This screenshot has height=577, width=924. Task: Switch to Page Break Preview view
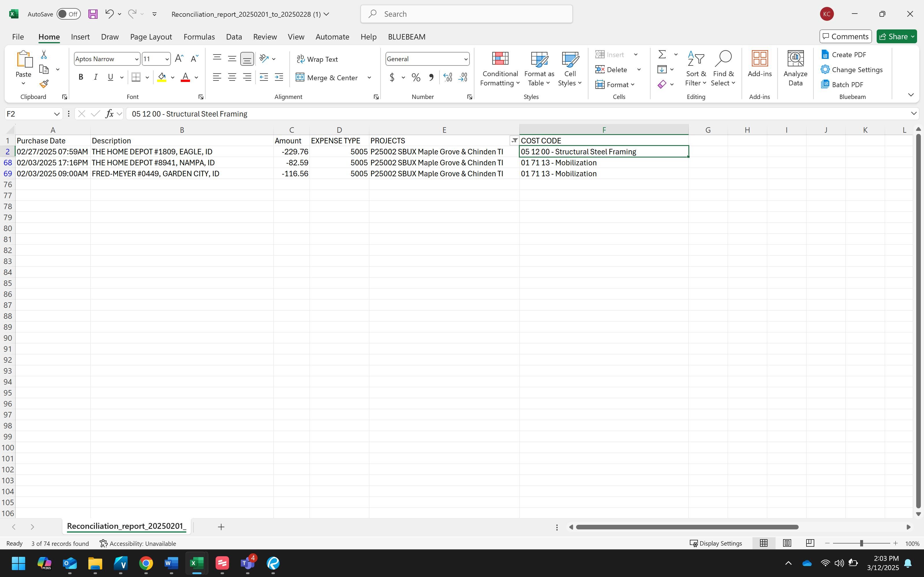coord(810,543)
